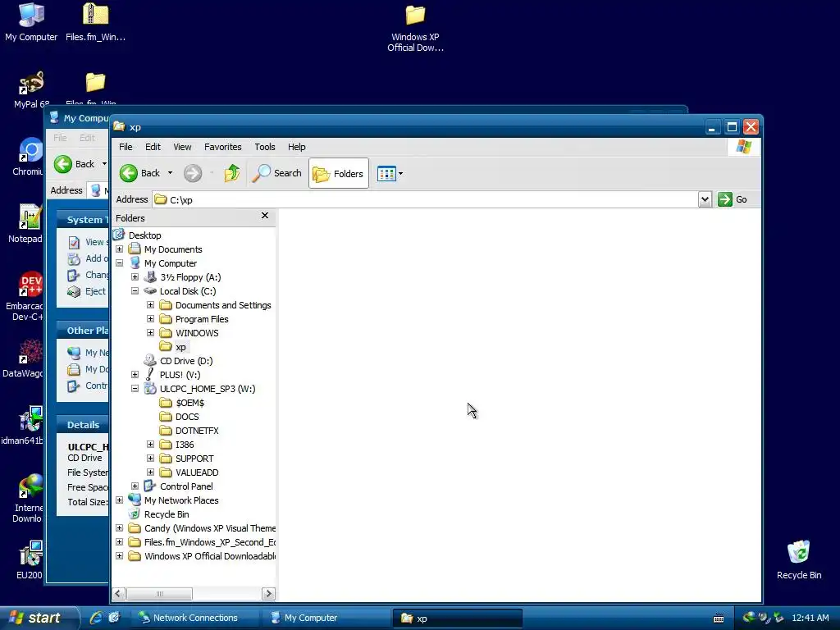Expand the VALUEADD folder node
The width and height of the screenshot is (840, 630).
pyautogui.click(x=151, y=472)
